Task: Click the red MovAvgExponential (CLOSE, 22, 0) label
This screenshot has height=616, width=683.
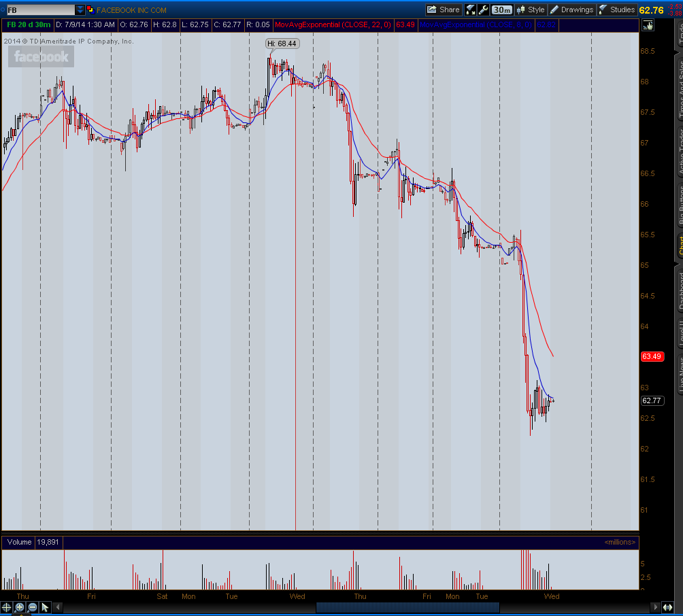Action: click(333, 24)
